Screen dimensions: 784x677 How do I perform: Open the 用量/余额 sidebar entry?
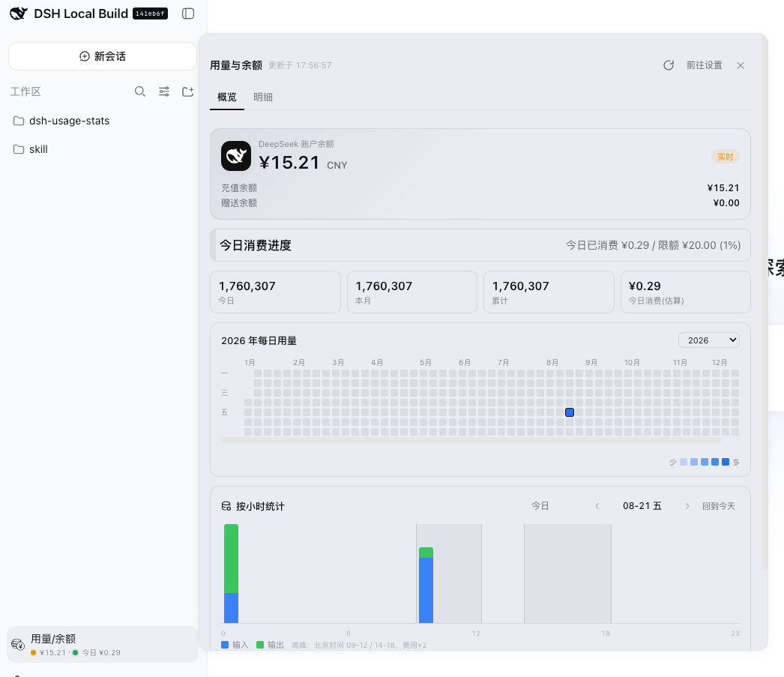(103, 645)
